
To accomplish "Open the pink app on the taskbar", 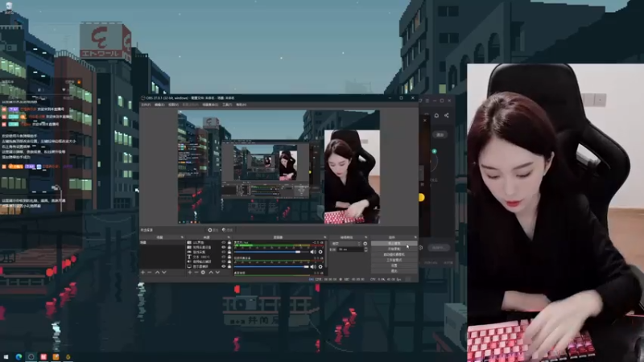I will pyautogui.click(x=43, y=356).
